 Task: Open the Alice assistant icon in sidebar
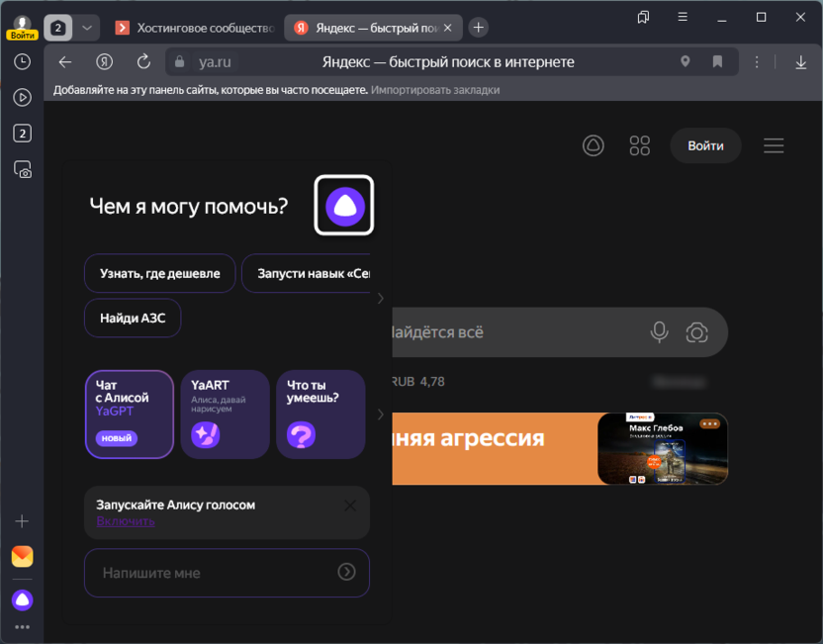point(22,599)
